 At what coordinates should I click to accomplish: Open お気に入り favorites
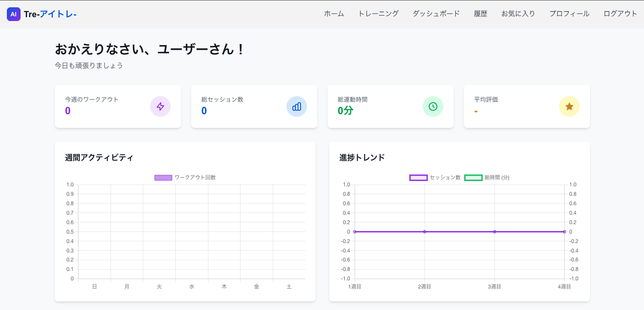[518, 14]
